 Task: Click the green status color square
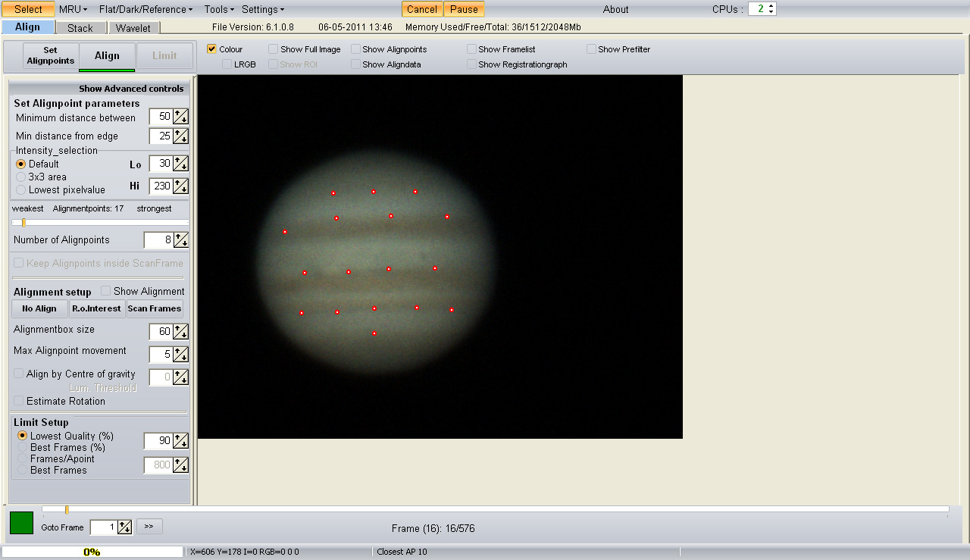pos(21,523)
